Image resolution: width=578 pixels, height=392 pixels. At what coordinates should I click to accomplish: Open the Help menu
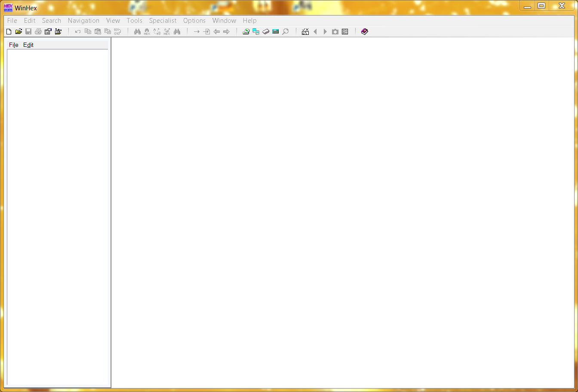(x=250, y=20)
